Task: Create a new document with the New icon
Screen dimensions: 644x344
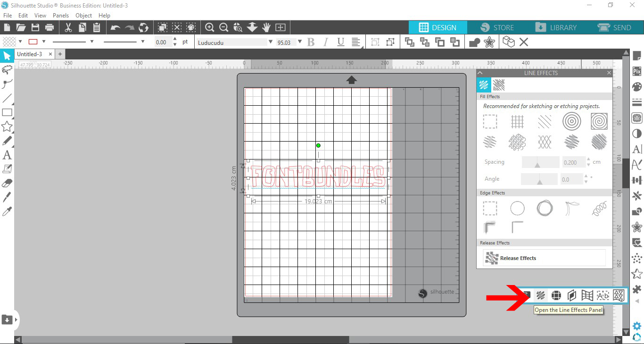Action: click(7, 27)
